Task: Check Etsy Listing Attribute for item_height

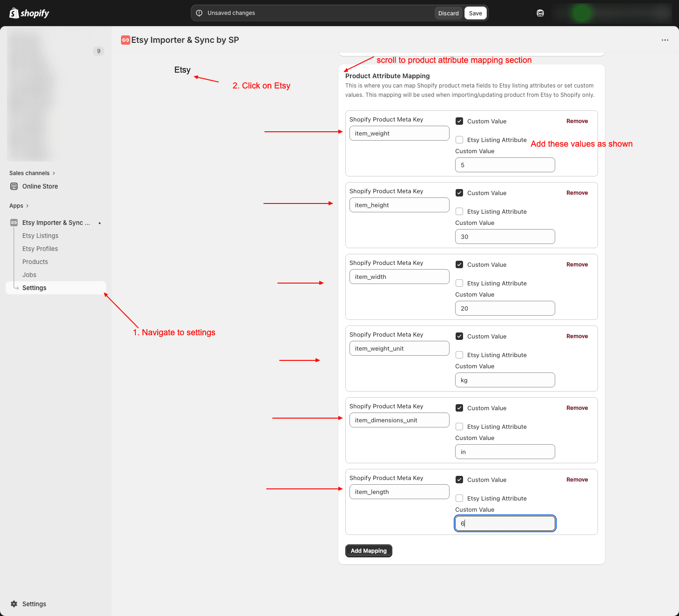Action: click(x=459, y=211)
